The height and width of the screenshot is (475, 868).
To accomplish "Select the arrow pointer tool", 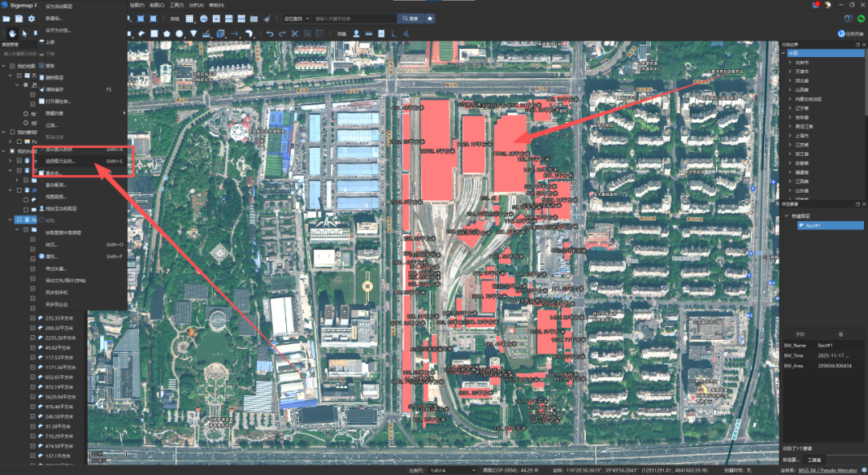I will pos(24,34).
